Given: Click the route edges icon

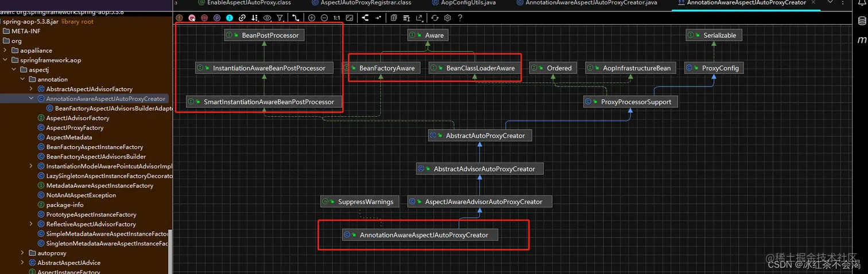Looking at the screenshot, I should click(378, 18).
